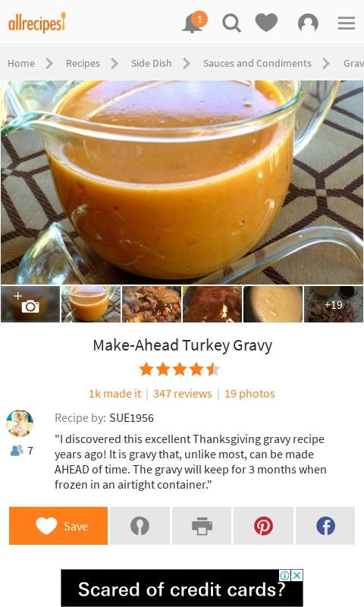Navigate to Side Dish breadcrumb
Image resolution: width=364 pixels, height=607 pixels.
click(151, 63)
